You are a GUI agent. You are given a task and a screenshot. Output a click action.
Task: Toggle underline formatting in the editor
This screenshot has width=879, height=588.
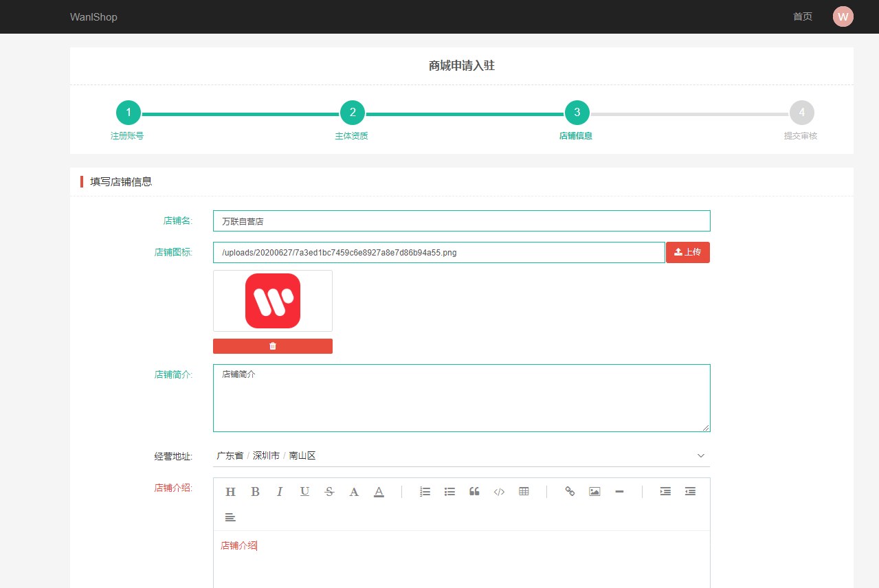coord(304,492)
